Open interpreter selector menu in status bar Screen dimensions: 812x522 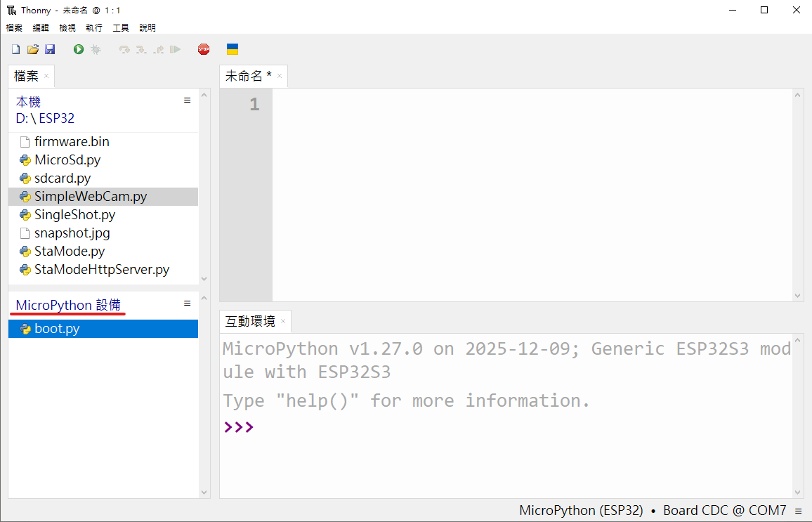[798, 511]
